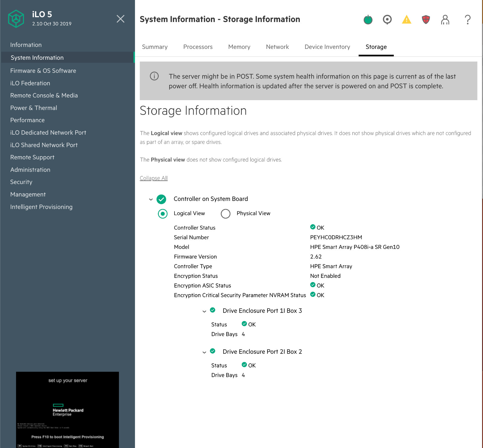This screenshot has width=483, height=448.
Task: Click Controller Status OK check icon
Action: (313, 227)
